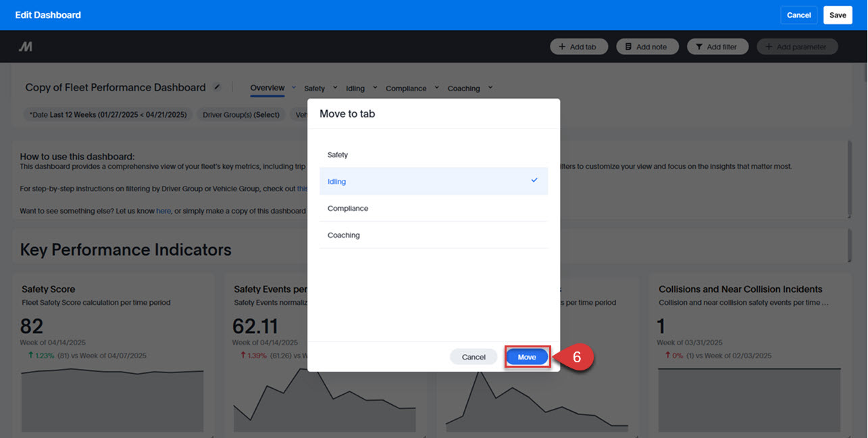Open the 'here' feedback link
868x438 pixels.
pyautogui.click(x=163, y=211)
